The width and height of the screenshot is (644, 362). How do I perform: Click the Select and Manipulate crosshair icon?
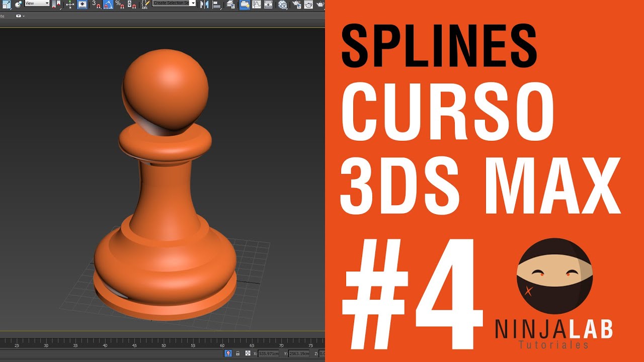[x=70, y=5]
